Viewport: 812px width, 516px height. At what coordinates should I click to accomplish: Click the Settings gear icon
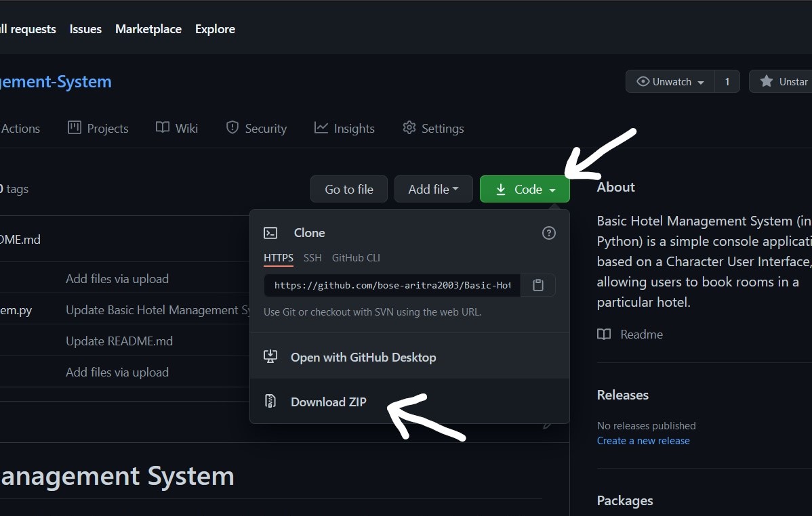click(x=409, y=127)
